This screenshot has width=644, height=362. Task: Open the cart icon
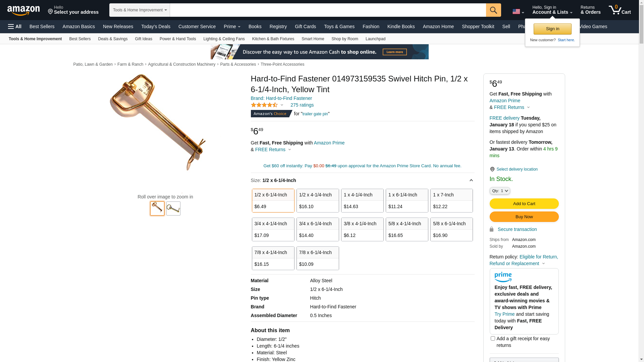(x=620, y=10)
